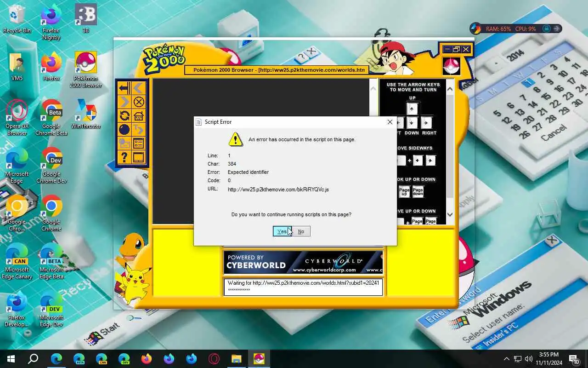Screen dimensions: 588x368
Task: Click the dark blue ball icon
Action: pyautogui.click(x=124, y=130)
